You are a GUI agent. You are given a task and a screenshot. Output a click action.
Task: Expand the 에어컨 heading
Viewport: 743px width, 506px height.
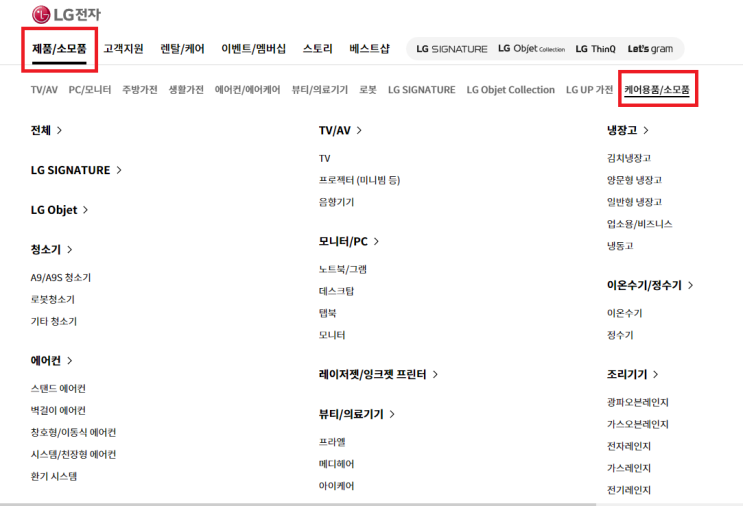click(x=52, y=361)
